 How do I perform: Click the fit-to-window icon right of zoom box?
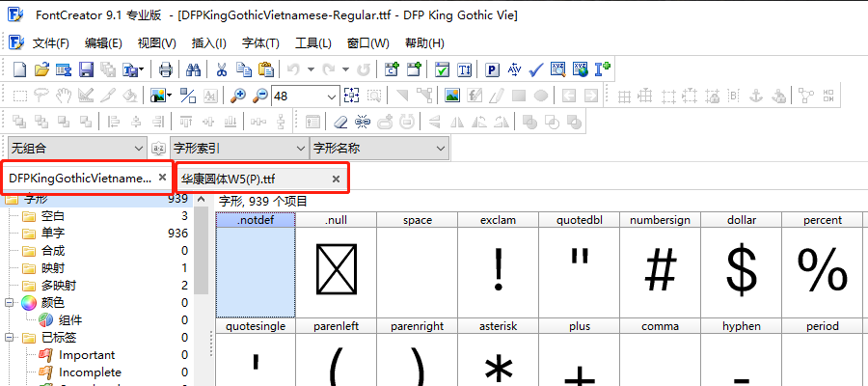click(x=351, y=96)
